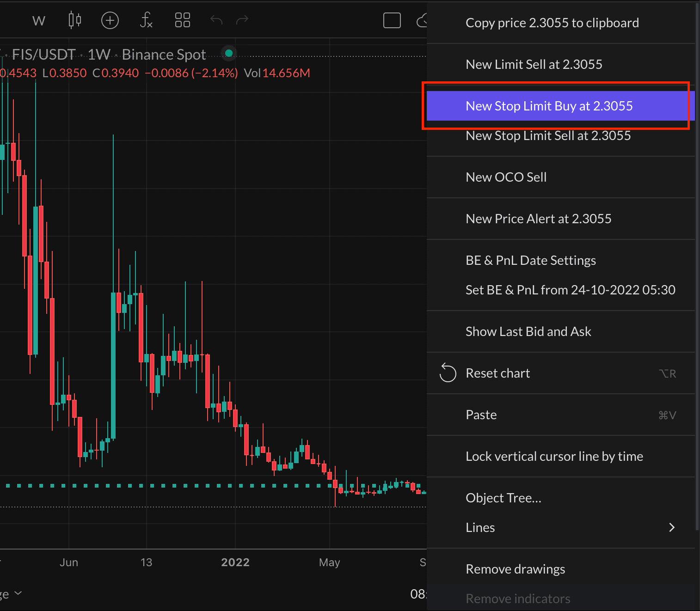
Task: Click the 2022 label on time axis
Action: click(235, 562)
